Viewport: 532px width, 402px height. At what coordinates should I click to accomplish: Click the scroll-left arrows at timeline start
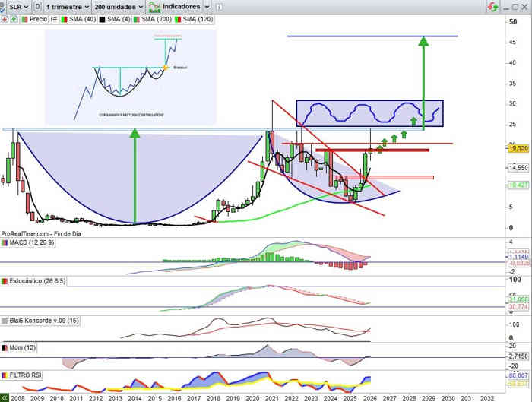click(x=5, y=397)
